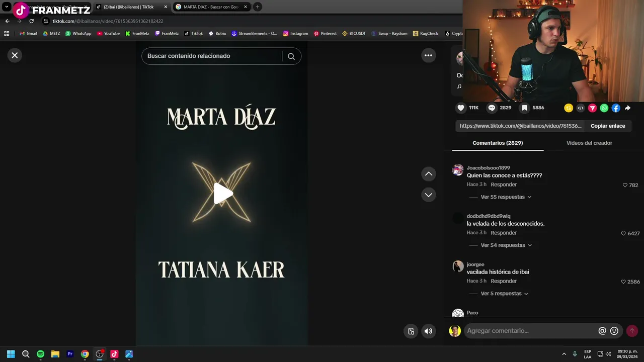
Task: Open the Botrix bookmark
Action: point(217,34)
